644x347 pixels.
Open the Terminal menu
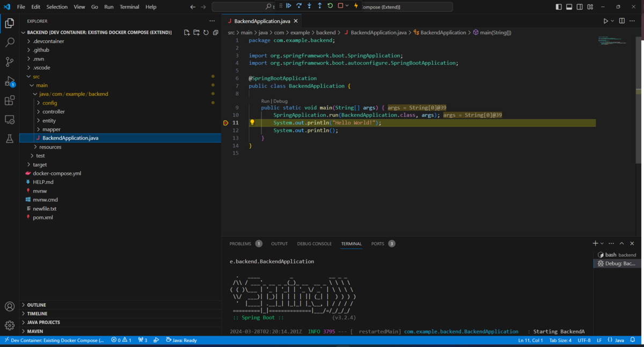click(129, 7)
